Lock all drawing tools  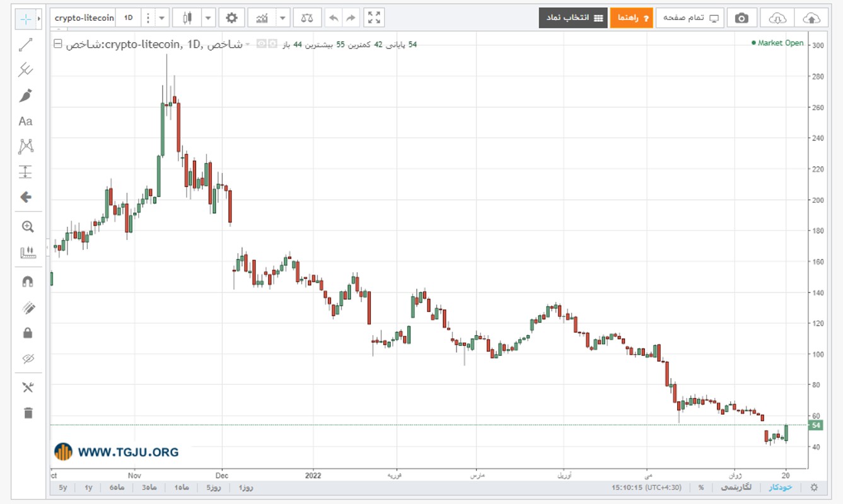click(27, 333)
